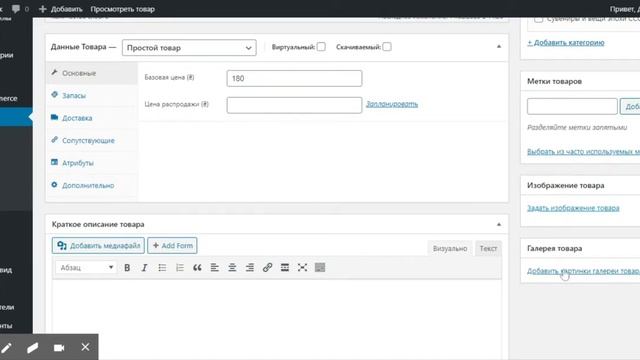Align text right
The image size is (640, 360).
pyautogui.click(x=250, y=268)
